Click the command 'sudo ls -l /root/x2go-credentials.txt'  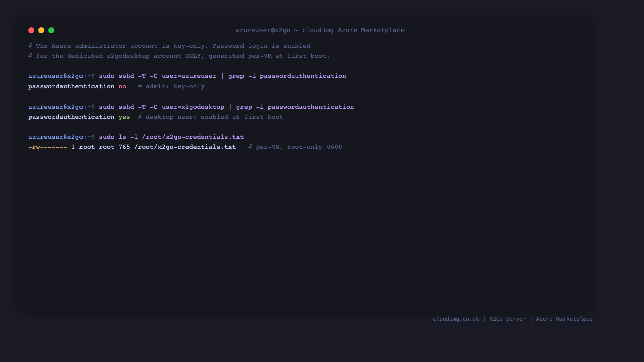pyautogui.click(x=172, y=137)
